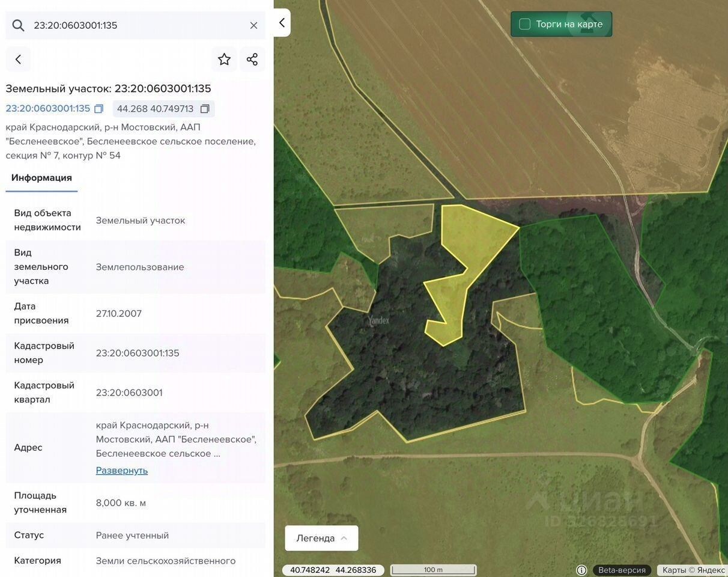Image resolution: width=728 pixels, height=577 pixels.
Task: Select the Кадастровый номер row value
Action: [138, 353]
